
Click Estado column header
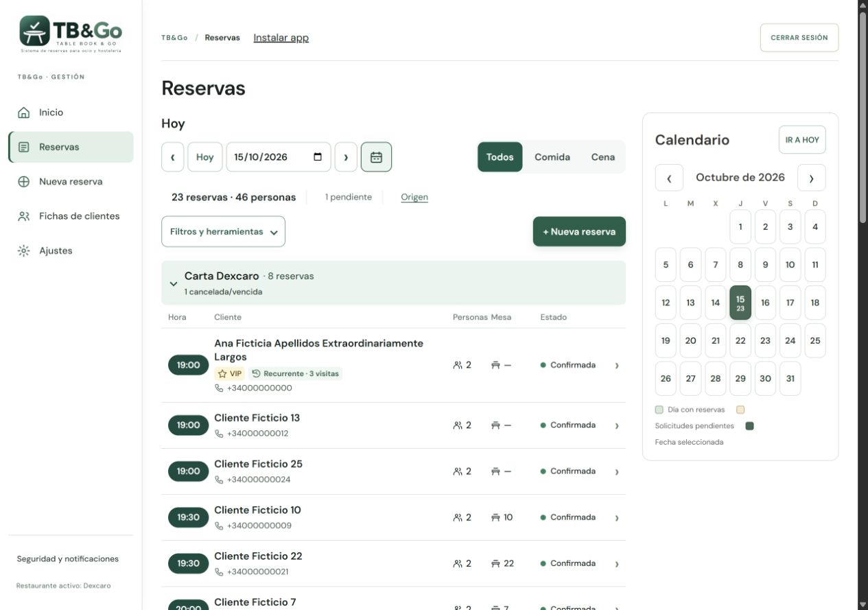click(x=554, y=317)
